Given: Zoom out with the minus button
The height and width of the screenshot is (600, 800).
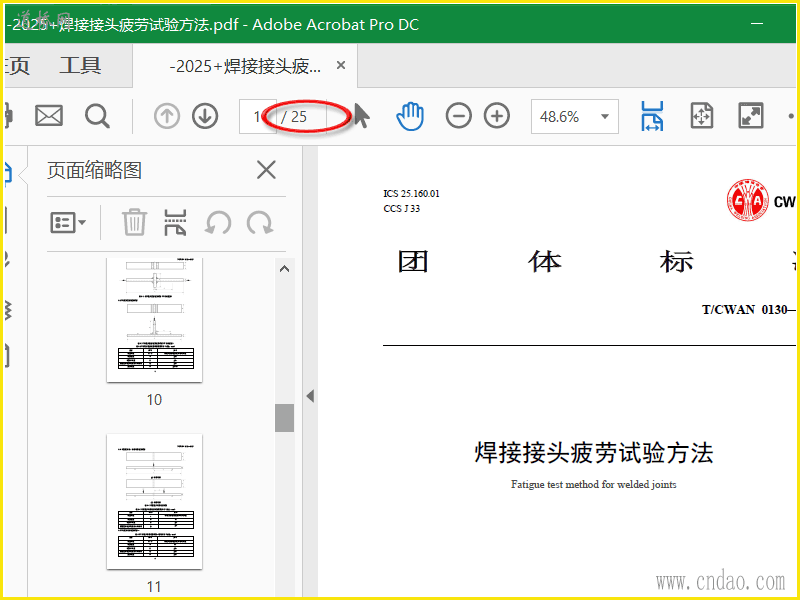Looking at the screenshot, I should tap(458, 116).
